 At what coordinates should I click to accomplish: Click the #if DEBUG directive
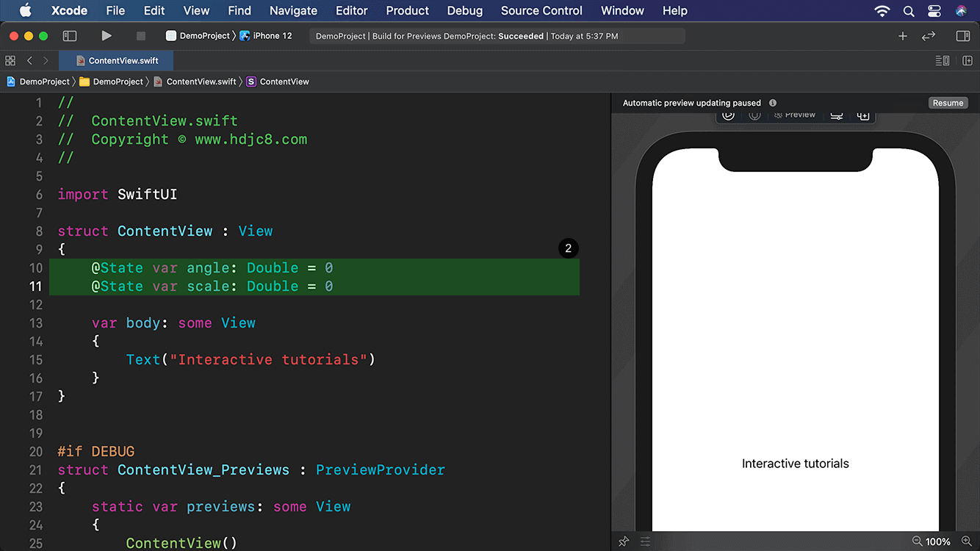point(96,451)
